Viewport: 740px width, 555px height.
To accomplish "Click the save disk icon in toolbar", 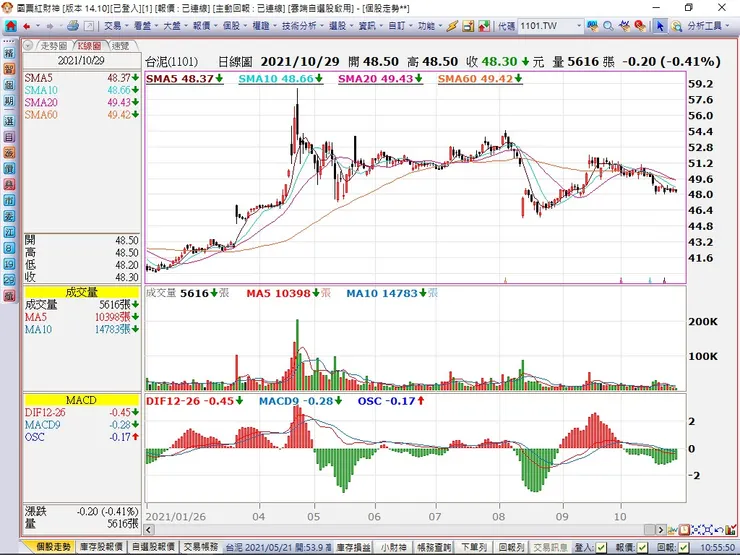I will pyautogui.click(x=468, y=26).
